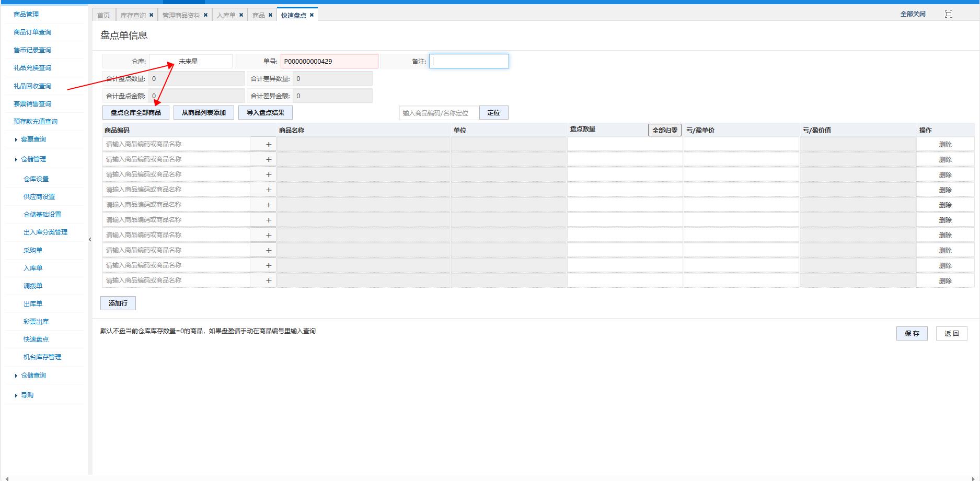Open 礼品回收查询 in the sidebar

32,86
